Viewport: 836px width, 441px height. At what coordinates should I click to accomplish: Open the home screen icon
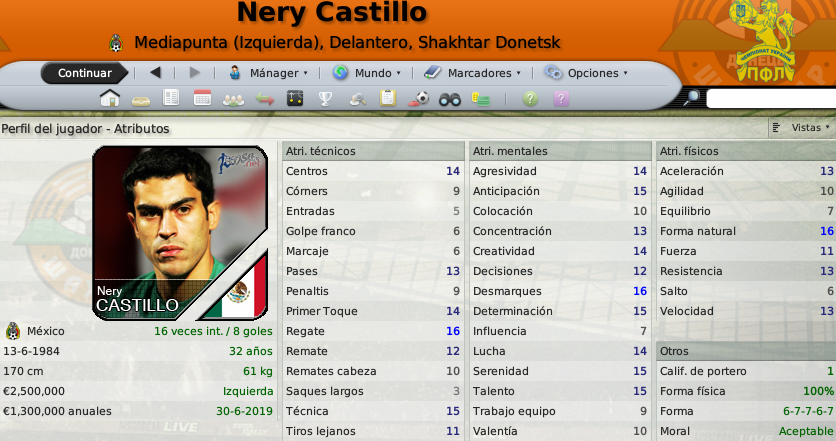(x=110, y=99)
